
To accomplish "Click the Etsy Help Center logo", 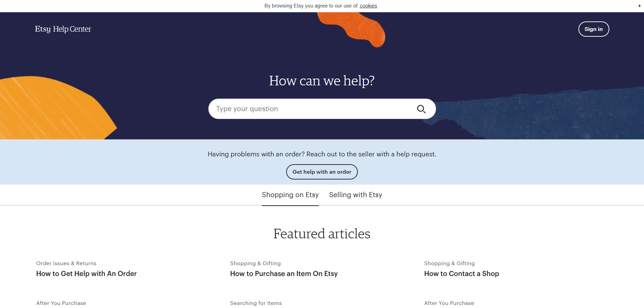I will 63,29.
